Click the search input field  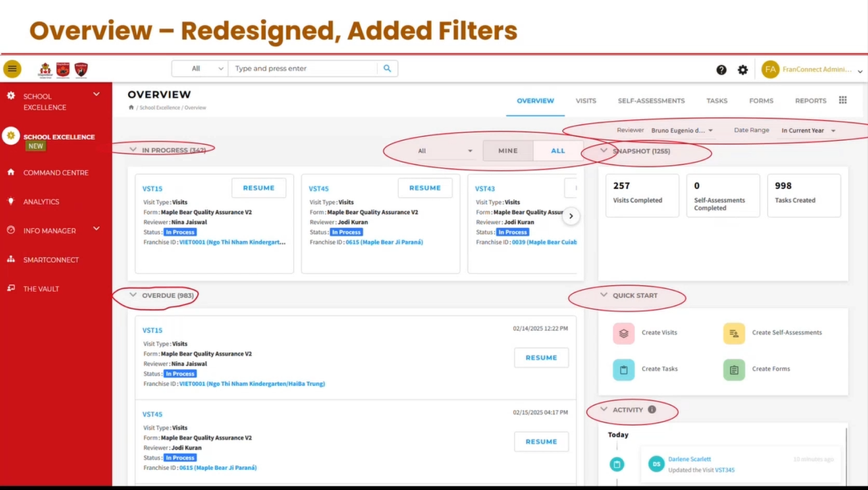303,69
